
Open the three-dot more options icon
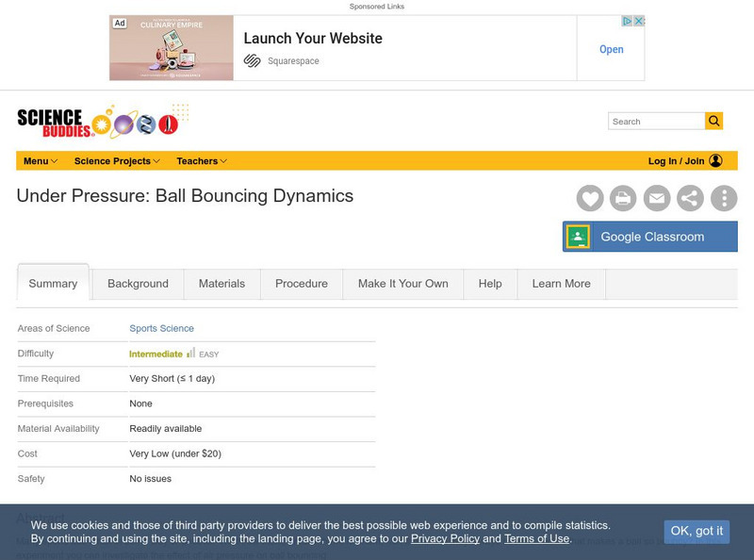click(724, 198)
